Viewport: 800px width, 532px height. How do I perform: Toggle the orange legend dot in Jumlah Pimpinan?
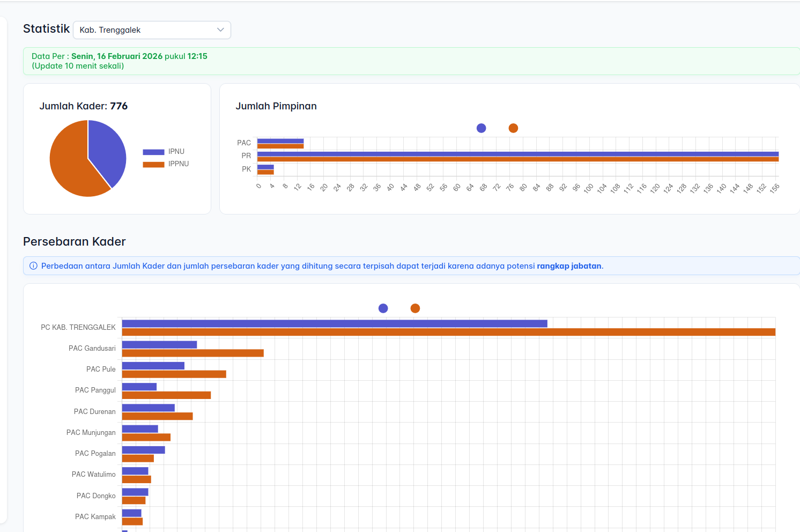coord(513,128)
